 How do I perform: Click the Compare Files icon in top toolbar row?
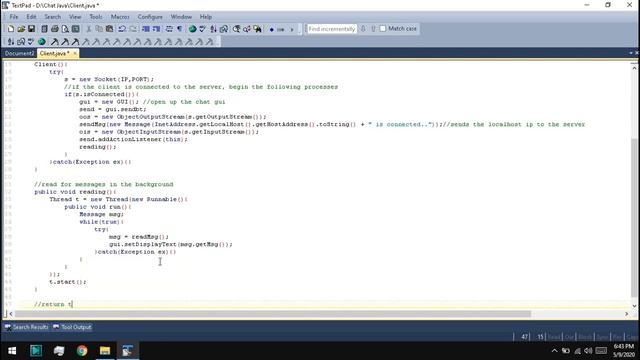tap(224, 29)
